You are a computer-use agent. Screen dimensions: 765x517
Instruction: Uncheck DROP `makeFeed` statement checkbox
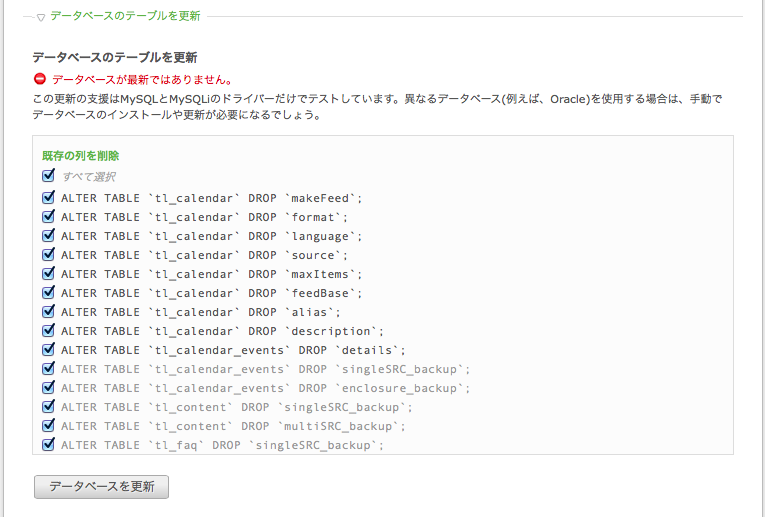[48, 198]
